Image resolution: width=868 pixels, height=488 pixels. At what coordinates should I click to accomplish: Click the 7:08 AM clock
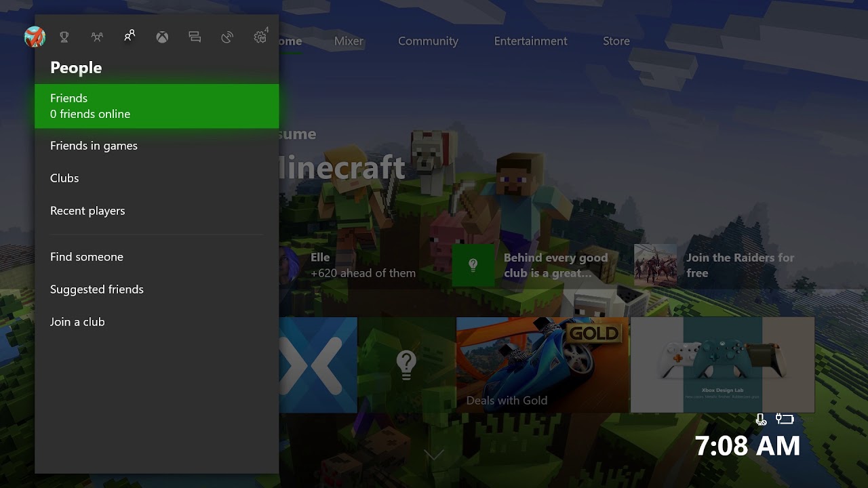click(x=747, y=446)
